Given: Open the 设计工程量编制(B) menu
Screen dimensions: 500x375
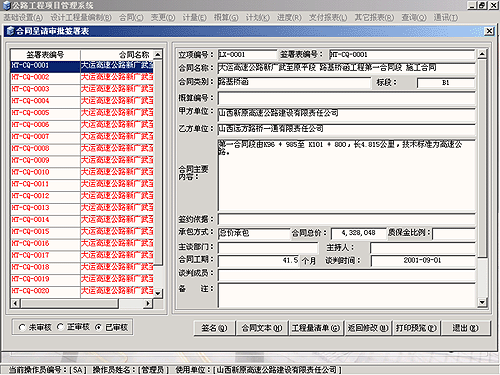Looking at the screenshot, I should tap(81, 17).
